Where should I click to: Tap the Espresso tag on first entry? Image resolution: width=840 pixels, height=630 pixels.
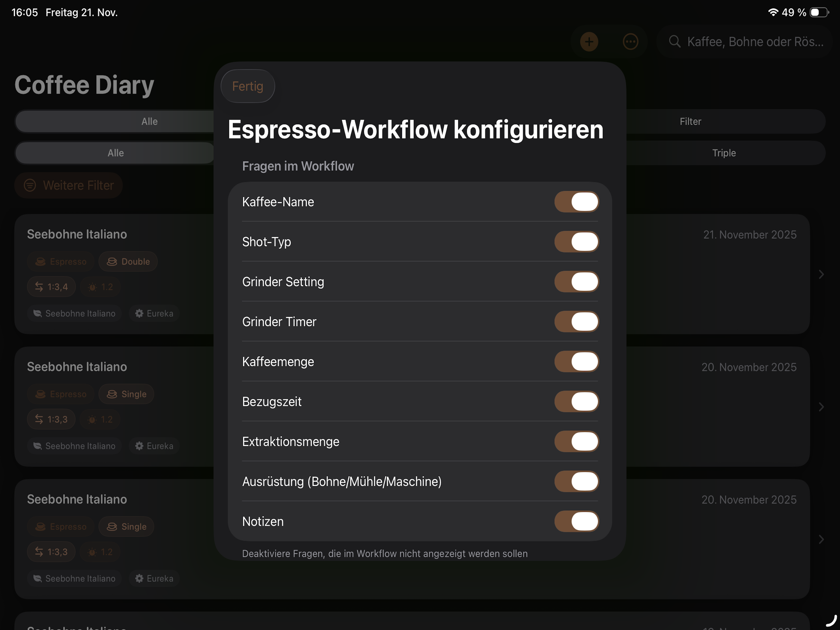tap(60, 262)
